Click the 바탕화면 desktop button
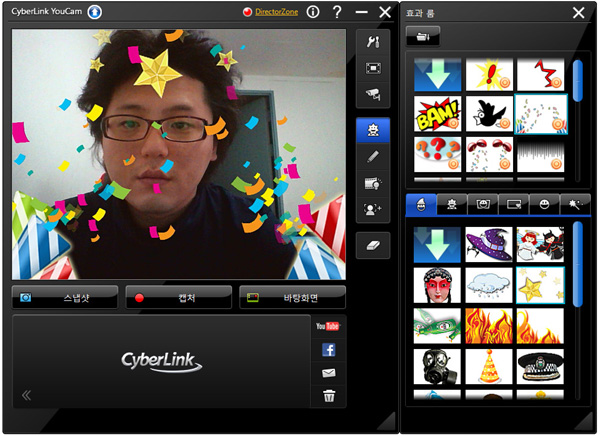 (x=292, y=297)
